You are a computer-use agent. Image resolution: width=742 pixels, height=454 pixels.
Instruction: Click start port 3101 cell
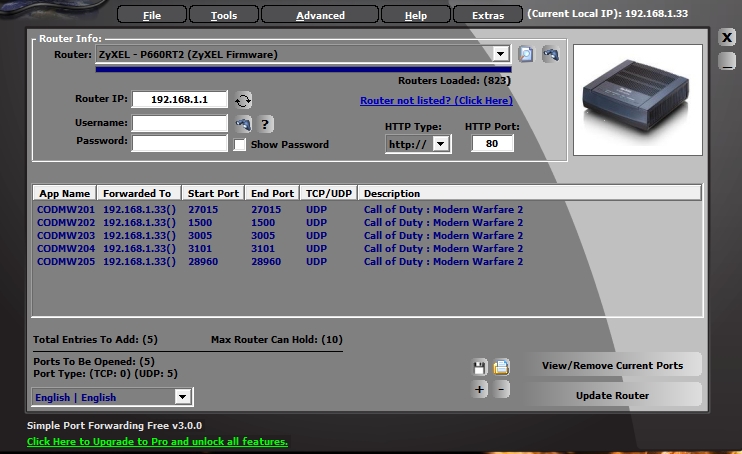[200, 249]
